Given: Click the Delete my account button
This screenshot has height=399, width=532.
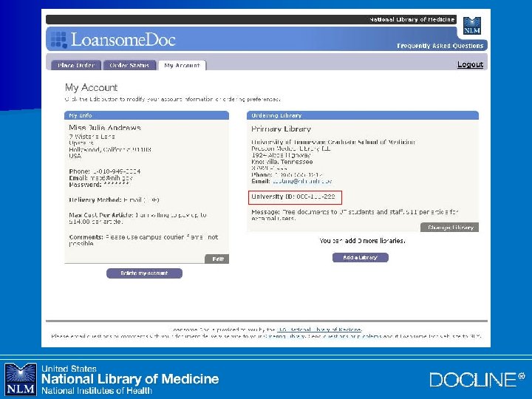Looking at the screenshot, I should point(144,273).
